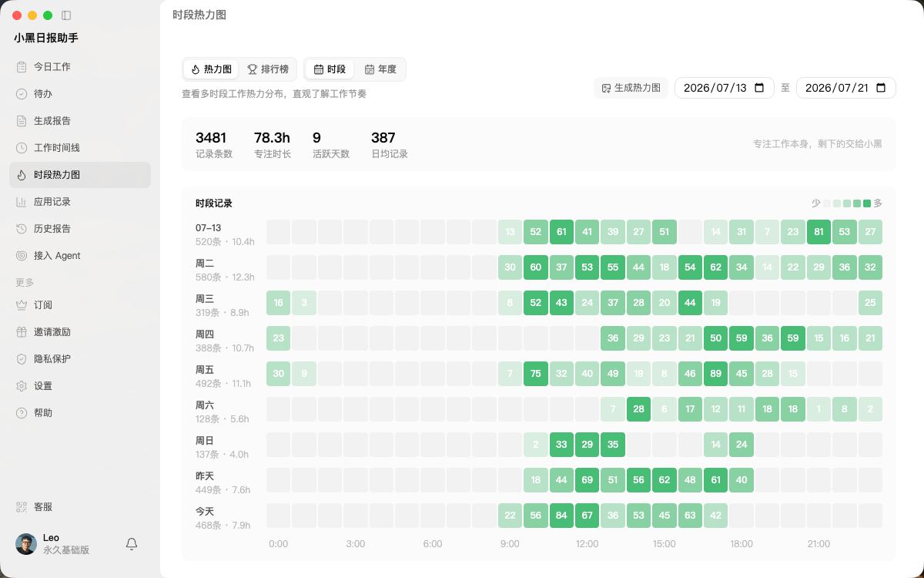
Task: Open calendar picker for end date 2026/07/21
Action: coord(881,88)
